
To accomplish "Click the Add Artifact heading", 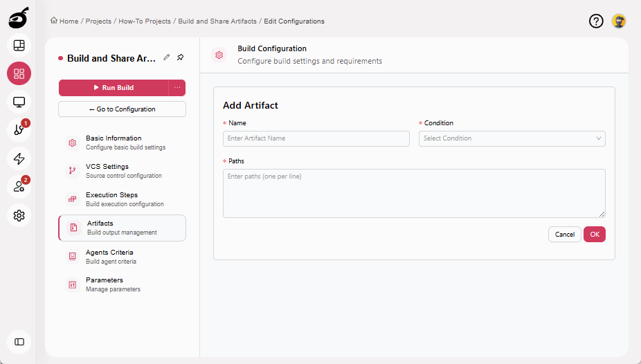I will (250, 105).
